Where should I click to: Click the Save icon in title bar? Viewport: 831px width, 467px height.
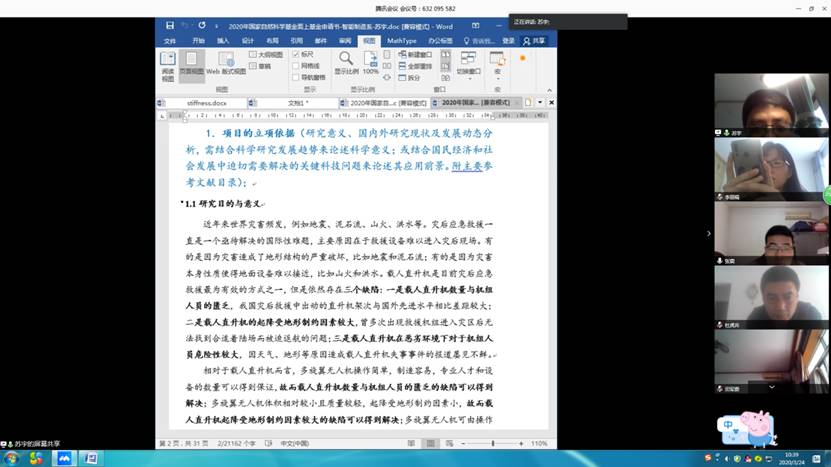(x=170, y=25)
